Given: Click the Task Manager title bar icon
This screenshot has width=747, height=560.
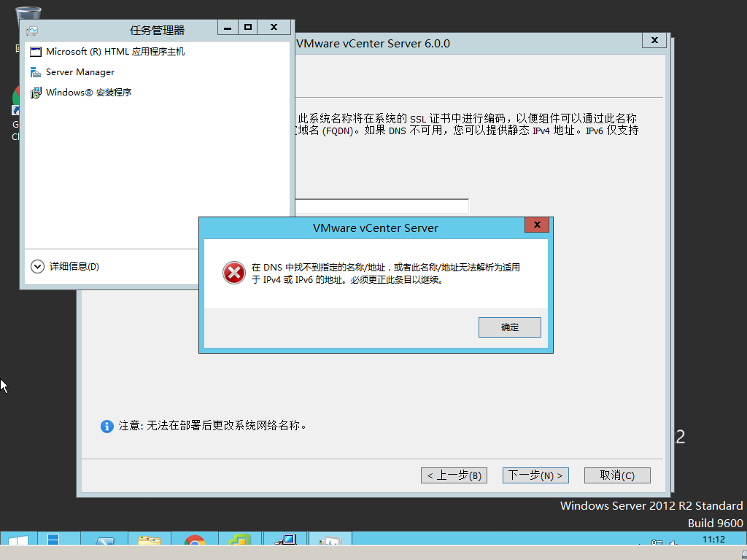Looking at the screenshot, I should click(32, 31).
